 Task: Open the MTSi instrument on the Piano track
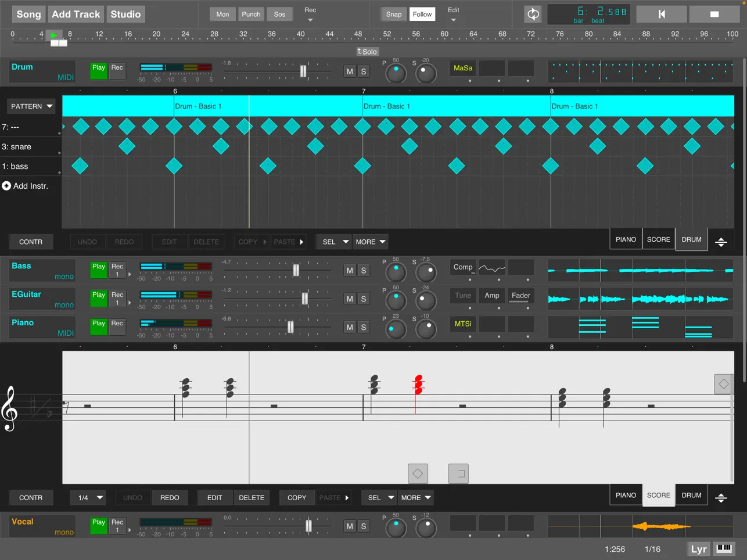pyautogui.click(x=463, y=324)
